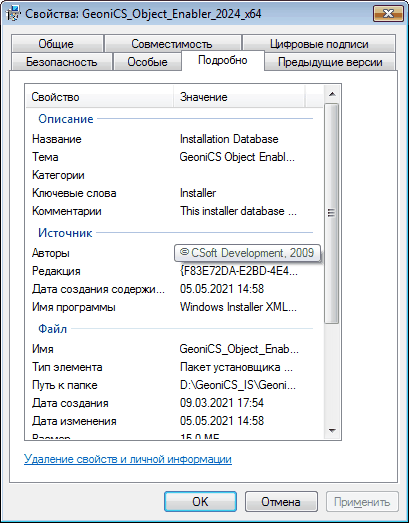
Task: Click the value Installation Database
Action: coord(229,139)
